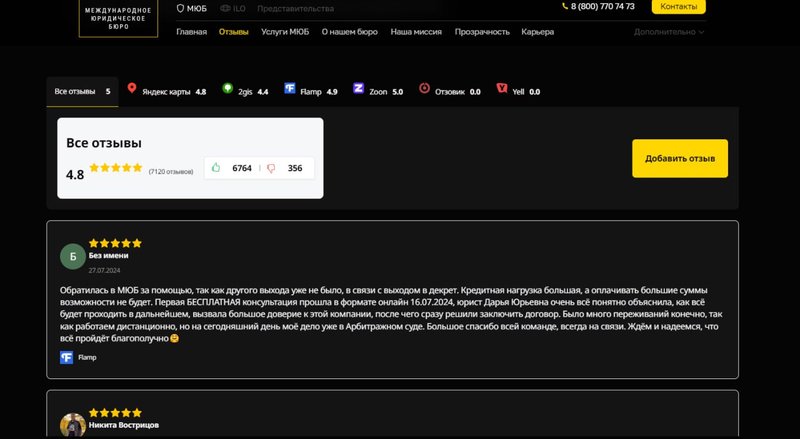800x439 pixels.
Task: Click the review date 27.07.2024
Action: coord(104,270)
